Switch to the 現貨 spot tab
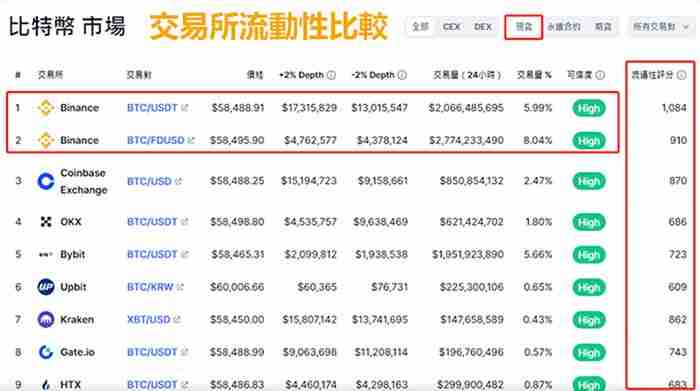 (524, 27)
